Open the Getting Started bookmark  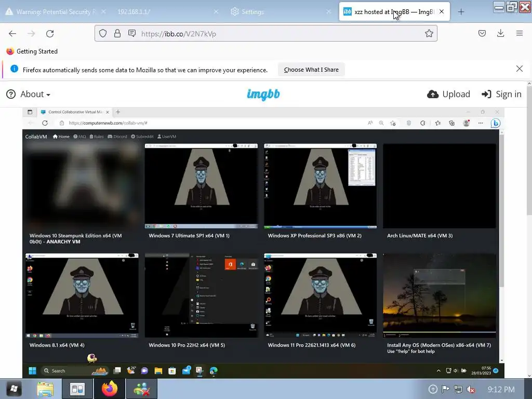click(x=32, y=51)
